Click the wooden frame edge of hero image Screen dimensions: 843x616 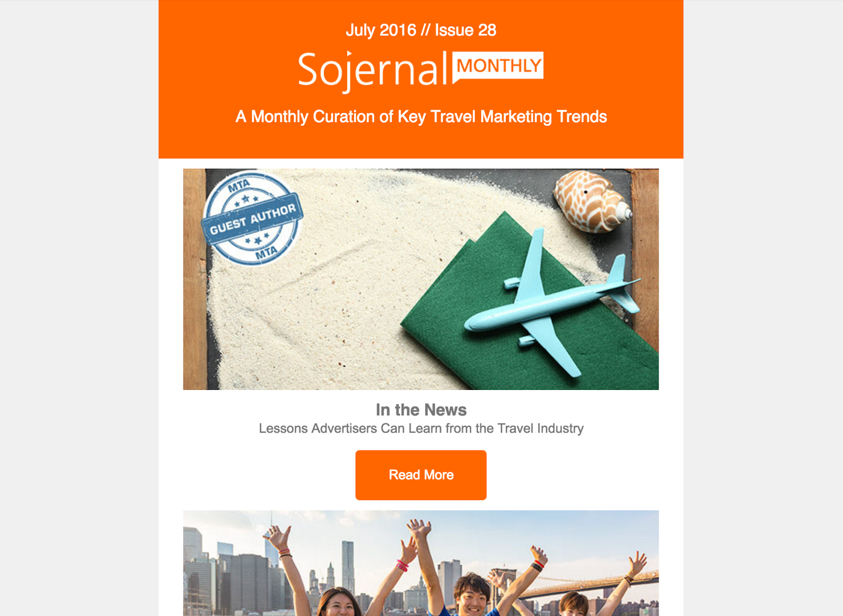coord(194,279)
